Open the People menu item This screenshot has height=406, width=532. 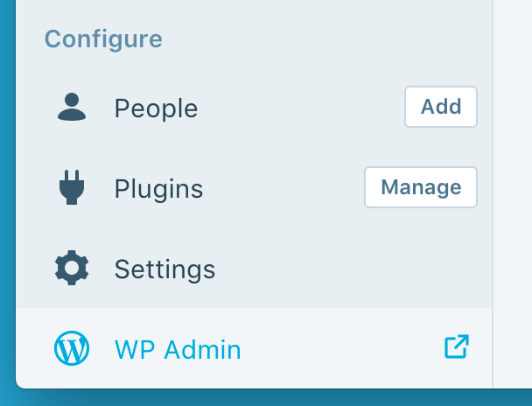(156, 108)
